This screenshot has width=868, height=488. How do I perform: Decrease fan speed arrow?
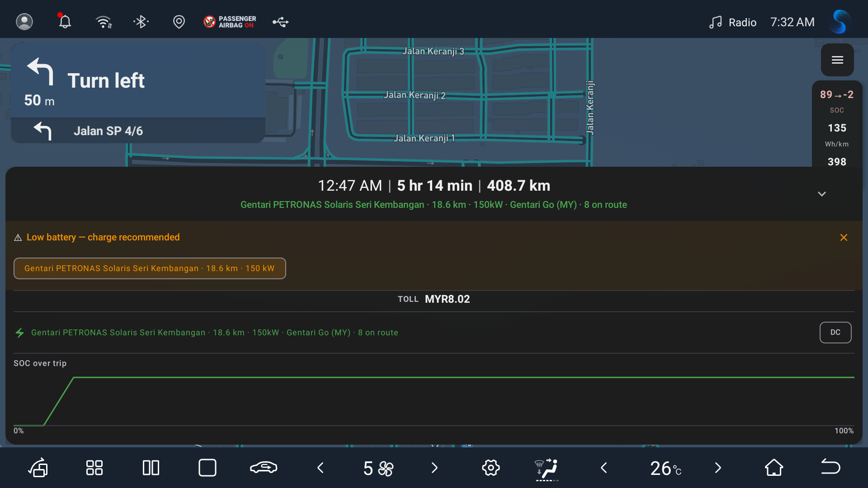321,468
